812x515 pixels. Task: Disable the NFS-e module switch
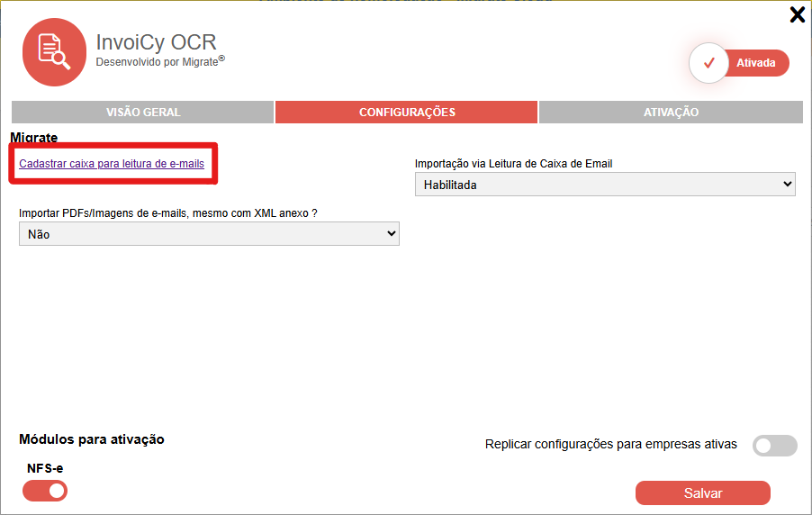coord(45,491)
